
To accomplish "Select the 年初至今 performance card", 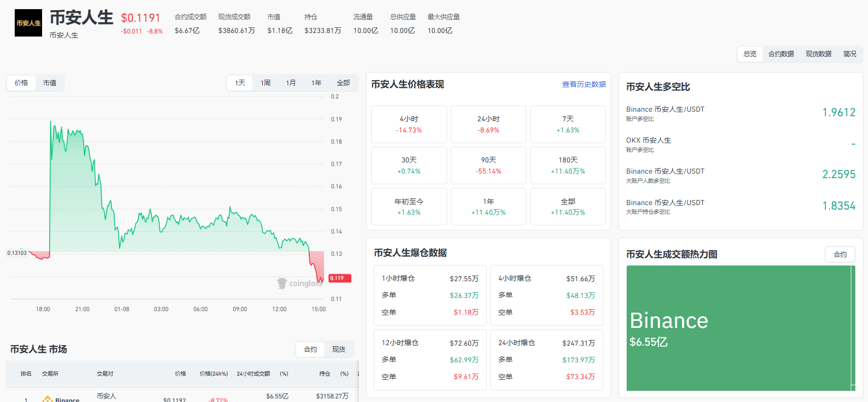I will point(409,207).
